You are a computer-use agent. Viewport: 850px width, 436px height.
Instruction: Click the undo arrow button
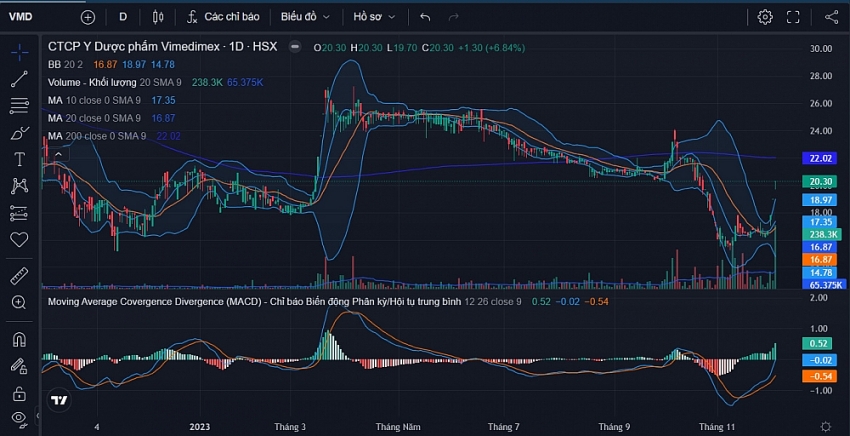[x=426, y=17]
